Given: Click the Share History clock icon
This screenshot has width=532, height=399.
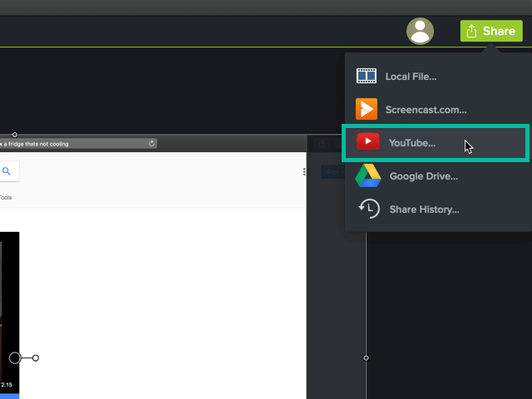Looking at the screenshot, I should pos(369,209).
